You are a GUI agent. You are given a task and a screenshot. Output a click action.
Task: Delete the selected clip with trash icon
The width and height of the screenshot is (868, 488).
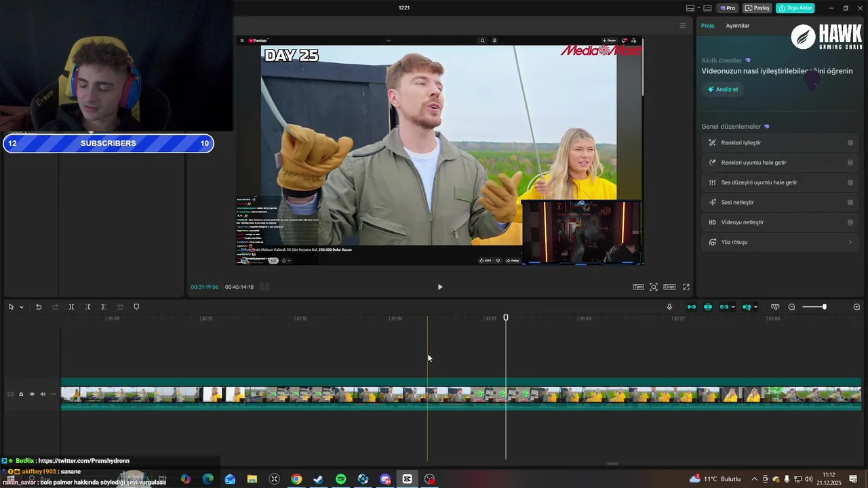120,307
